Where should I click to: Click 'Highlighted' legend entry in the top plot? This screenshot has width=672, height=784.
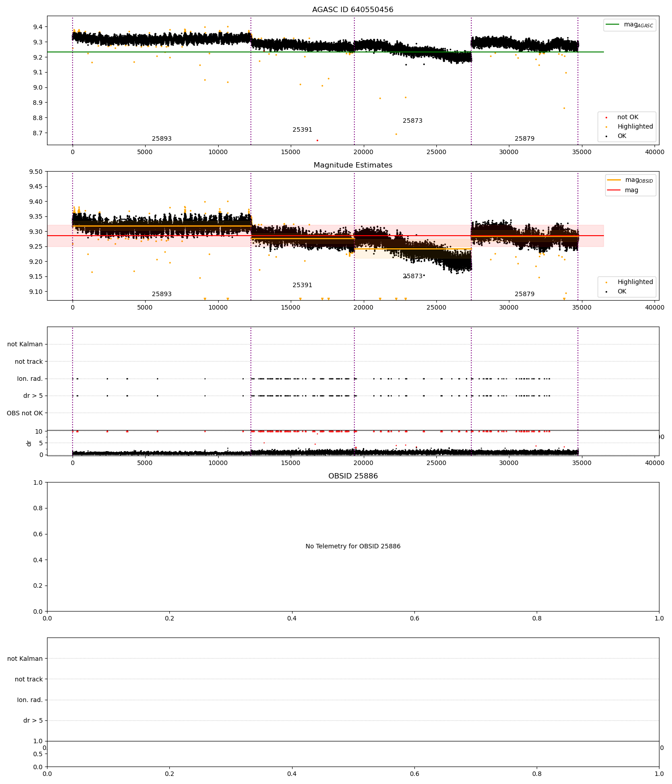[x=629, y=127]
